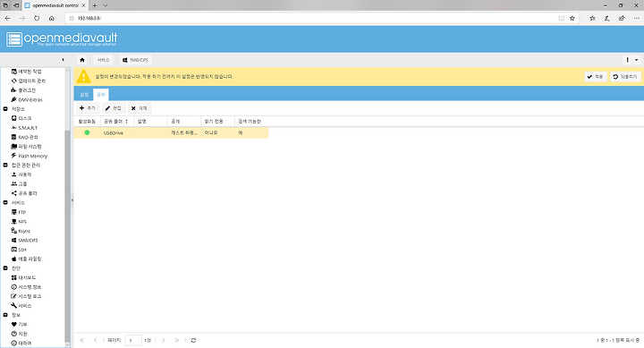Screen dimensions: 644x348
Task: Open Flash Memory in the sidebar
Action: click(30, 156)
